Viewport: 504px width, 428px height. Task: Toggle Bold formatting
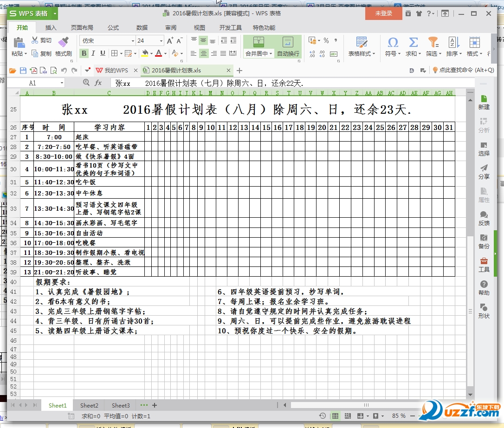tap(84, 53)
